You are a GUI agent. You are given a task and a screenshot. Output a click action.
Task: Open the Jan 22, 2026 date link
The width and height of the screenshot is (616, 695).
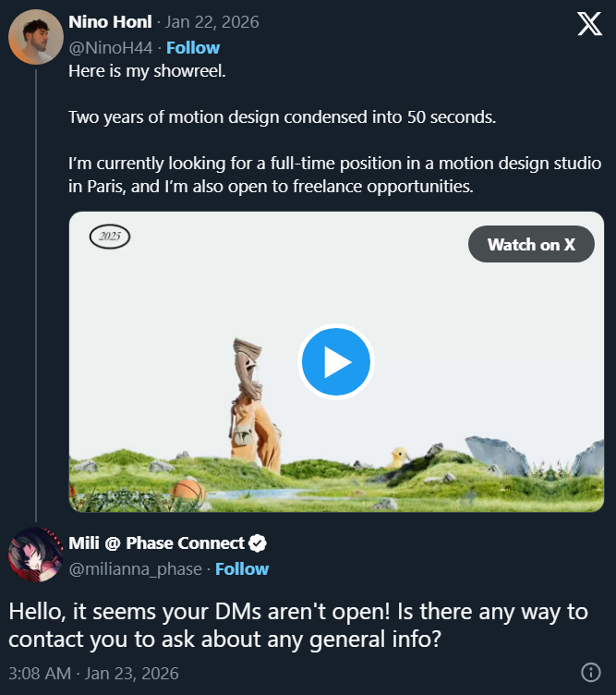click(211, 21)
